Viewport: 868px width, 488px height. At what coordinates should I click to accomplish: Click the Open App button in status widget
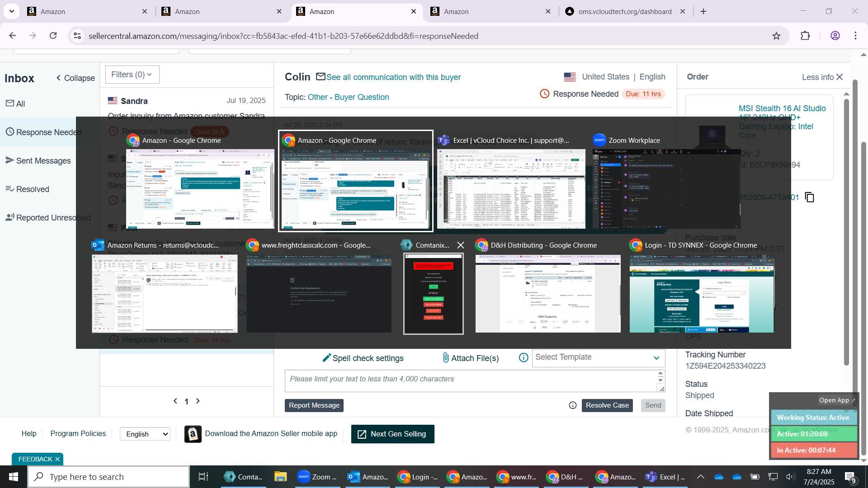836,400
